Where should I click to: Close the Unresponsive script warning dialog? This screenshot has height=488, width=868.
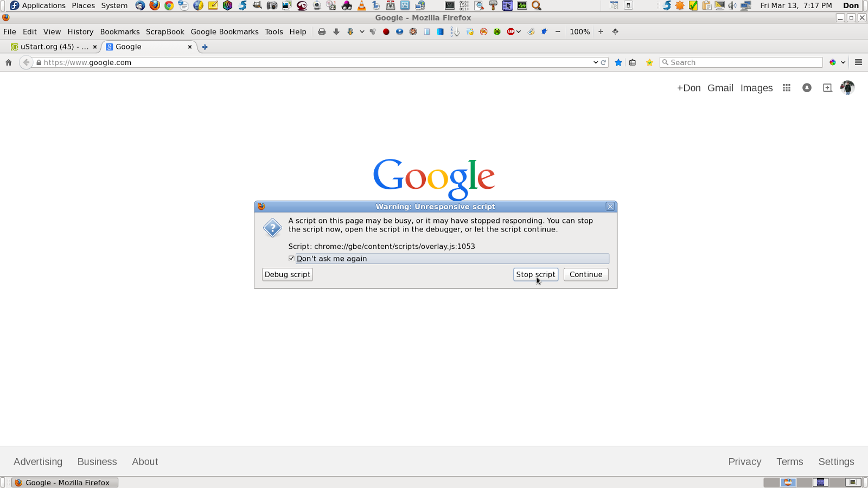click(610, 207)
